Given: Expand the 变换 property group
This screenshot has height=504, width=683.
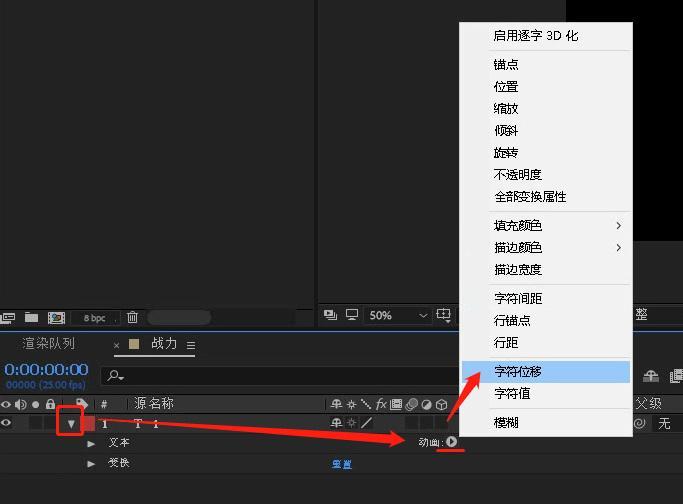Looking at the screenshot, I should click(91, 463).
